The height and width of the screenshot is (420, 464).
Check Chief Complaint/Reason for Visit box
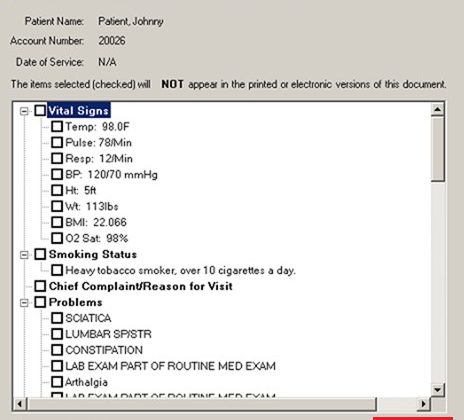[40, 286]
